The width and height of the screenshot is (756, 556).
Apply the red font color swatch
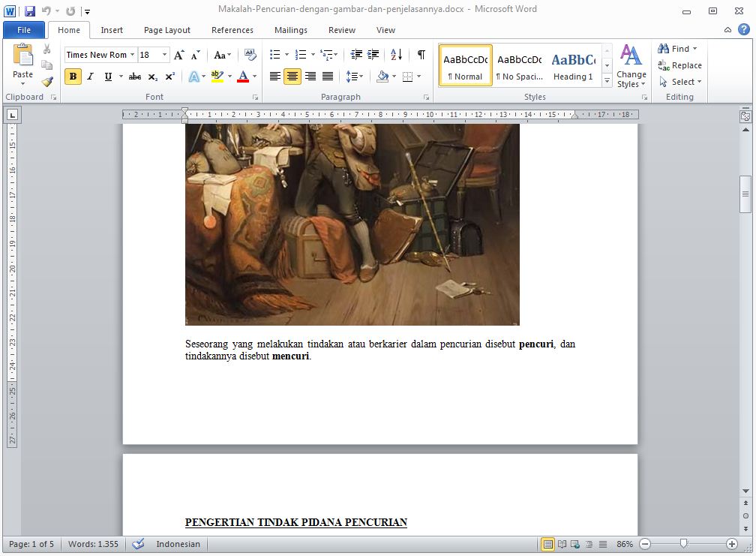[x=243, y=77]
